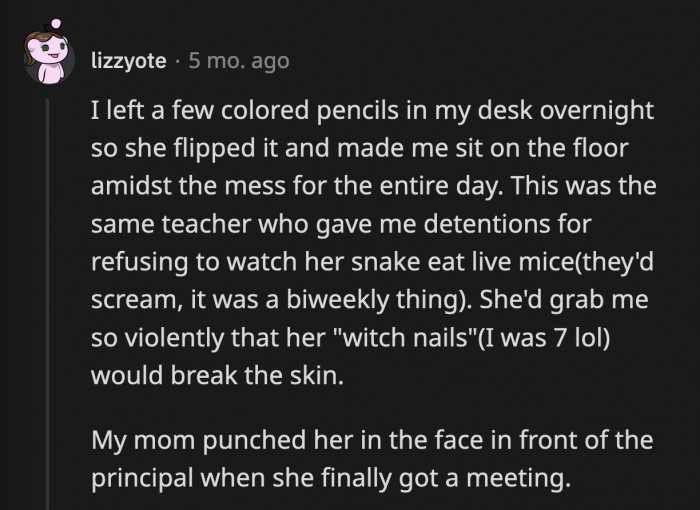Screen dimensions: 700x510
Task: Open the lizzyote user profile link
Action: (129, 61)
